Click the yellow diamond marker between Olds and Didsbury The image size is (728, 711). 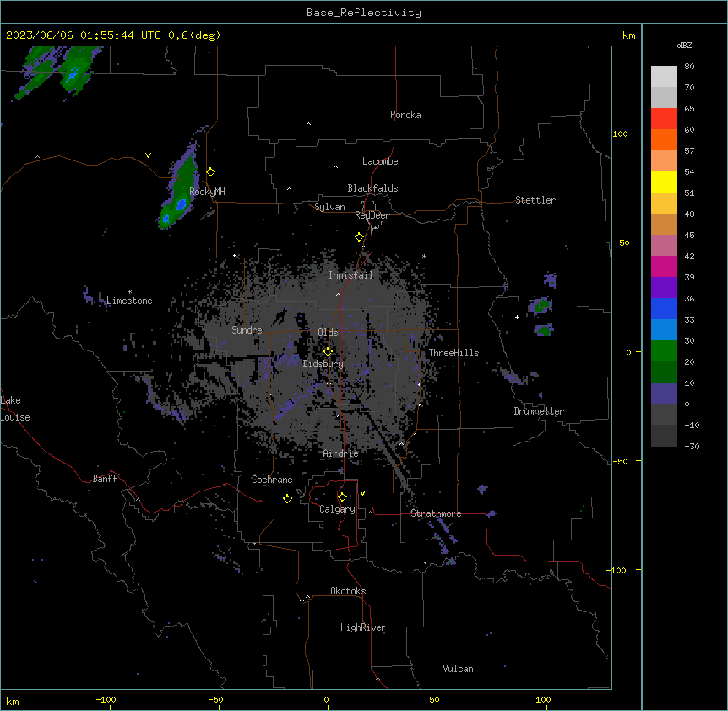[328, 351]
